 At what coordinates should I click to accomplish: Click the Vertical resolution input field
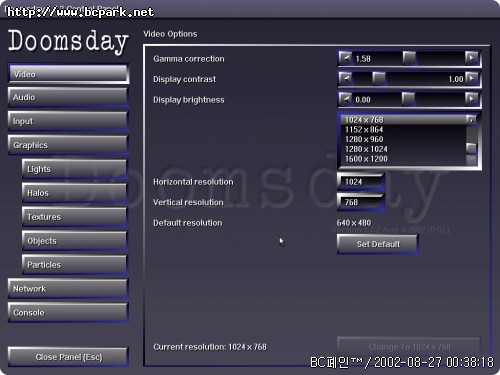(x=361, y=202)
